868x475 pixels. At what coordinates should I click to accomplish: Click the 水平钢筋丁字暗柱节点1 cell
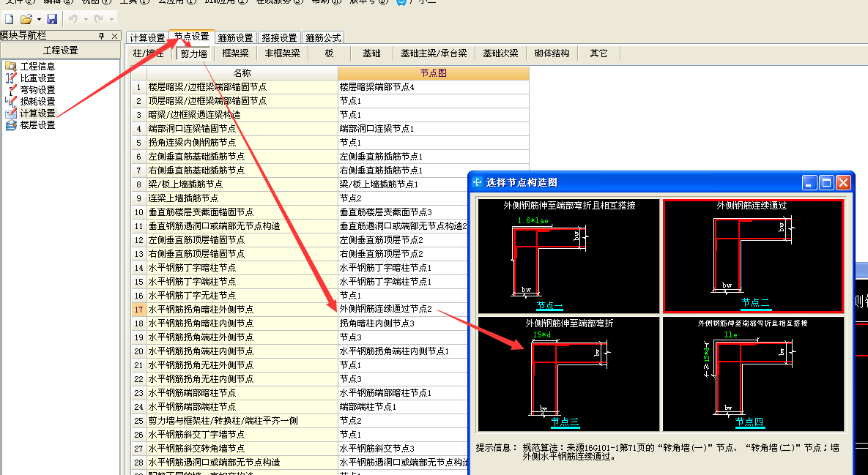point(403,268)
